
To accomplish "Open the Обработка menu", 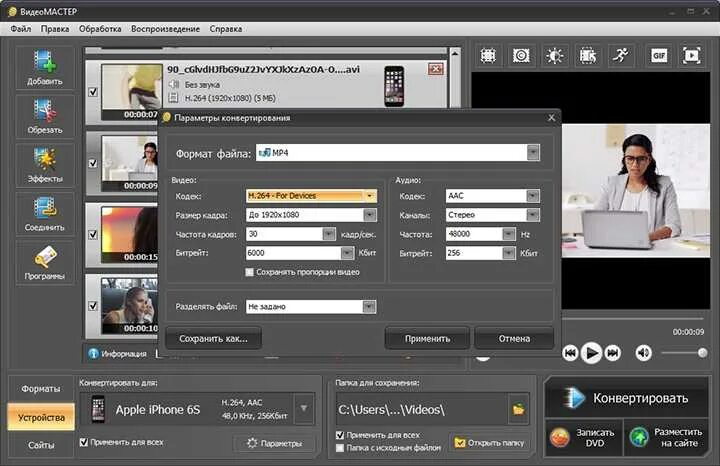I will pos(100,29).
